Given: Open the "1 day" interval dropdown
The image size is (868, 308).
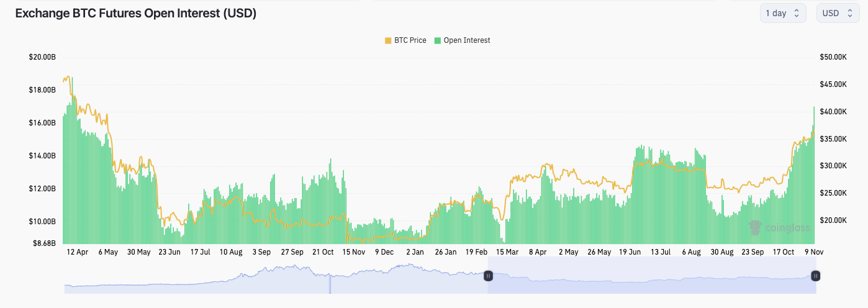Looking at the screenshot, I should (x=782, y=13).
